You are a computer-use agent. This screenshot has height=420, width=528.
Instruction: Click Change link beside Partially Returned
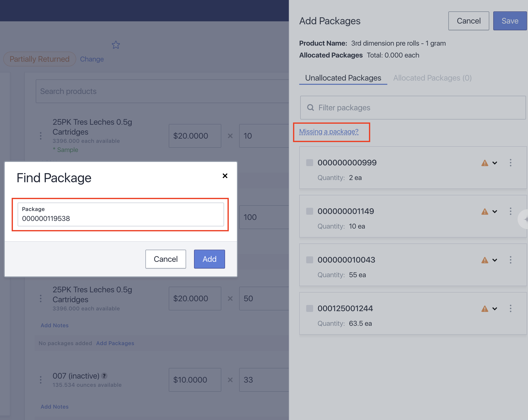click(92, 59)
